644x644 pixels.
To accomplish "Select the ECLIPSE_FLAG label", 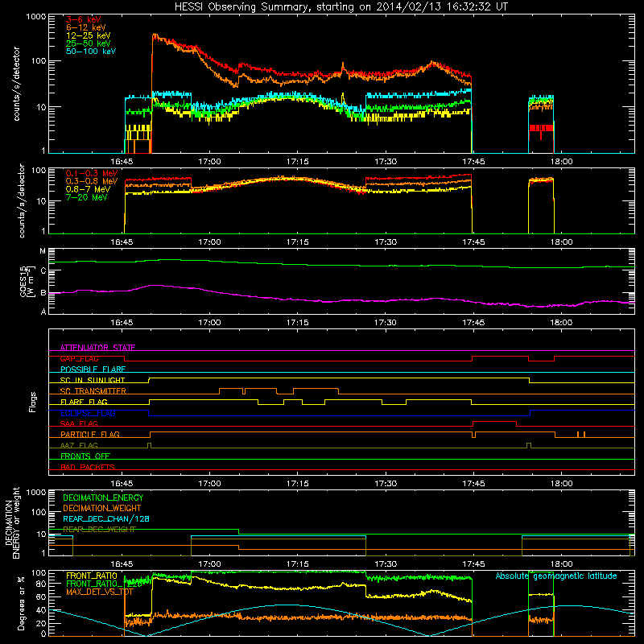I will (88, 413).
